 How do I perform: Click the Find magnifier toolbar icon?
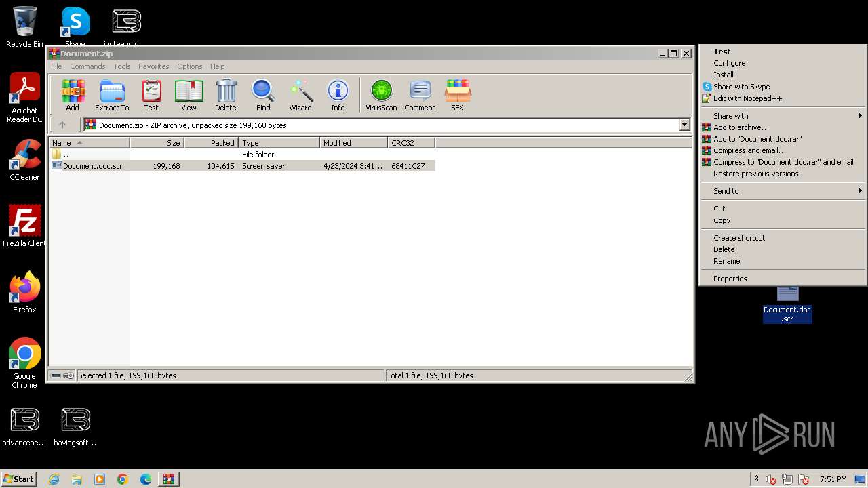tap(263, 96)
